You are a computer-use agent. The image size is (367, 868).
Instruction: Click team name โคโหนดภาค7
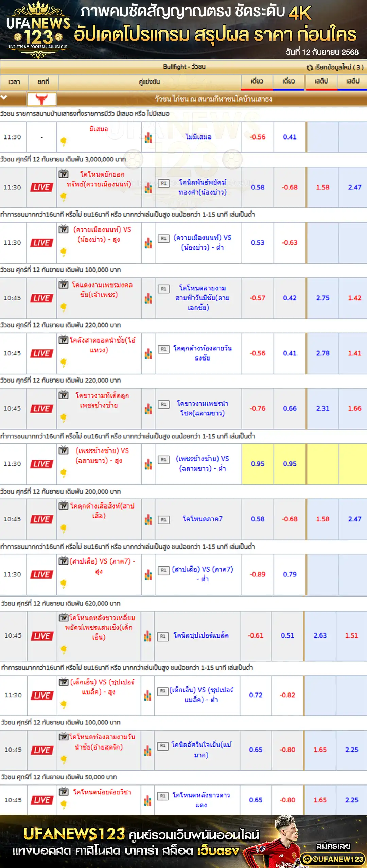point(203,519)
